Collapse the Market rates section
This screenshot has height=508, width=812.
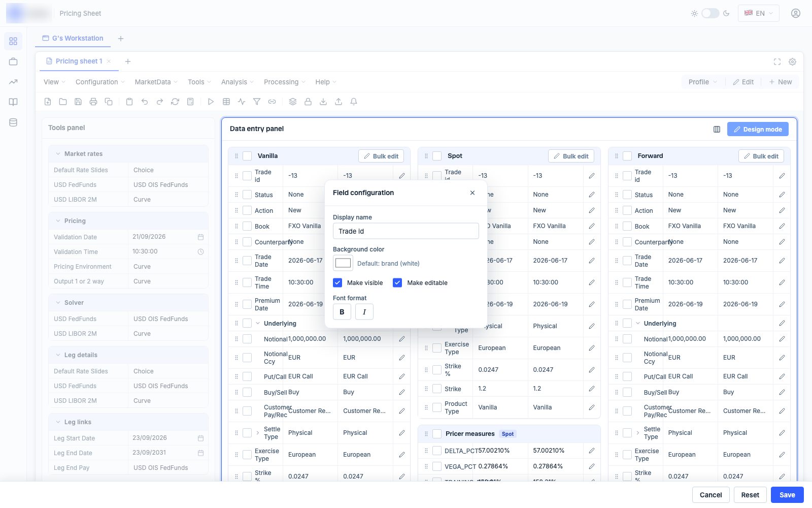click(58, 153)
